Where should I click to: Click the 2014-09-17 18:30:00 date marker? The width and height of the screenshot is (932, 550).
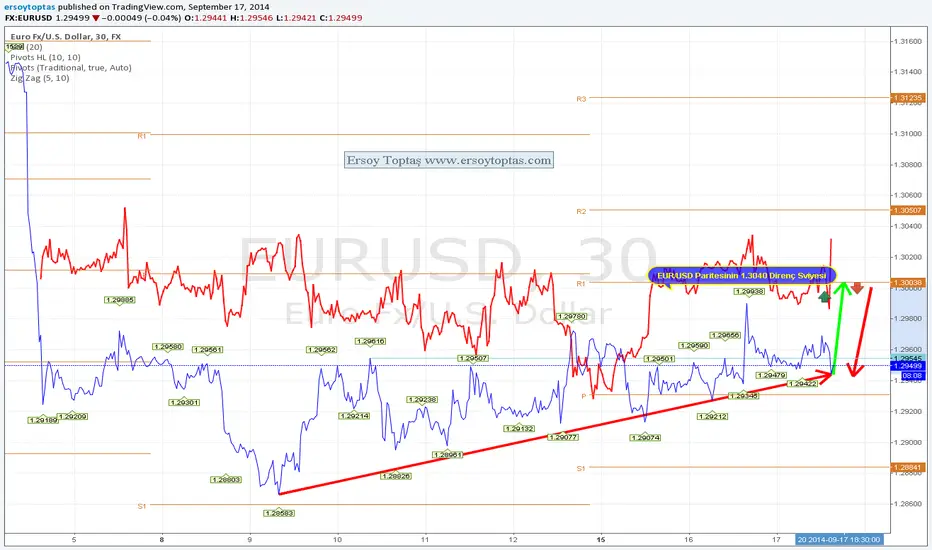(x=839, y=540)
